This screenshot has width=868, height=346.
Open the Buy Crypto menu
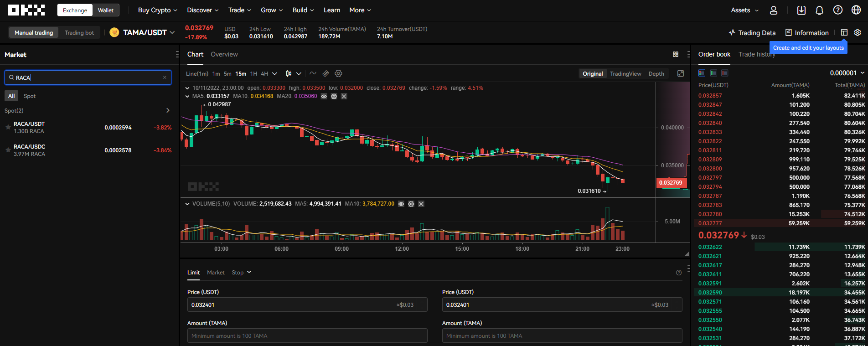158,10
